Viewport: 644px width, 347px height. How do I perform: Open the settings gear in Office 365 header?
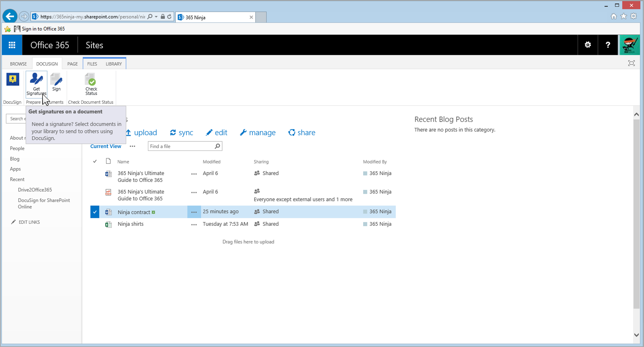click(x=588, y=45)
